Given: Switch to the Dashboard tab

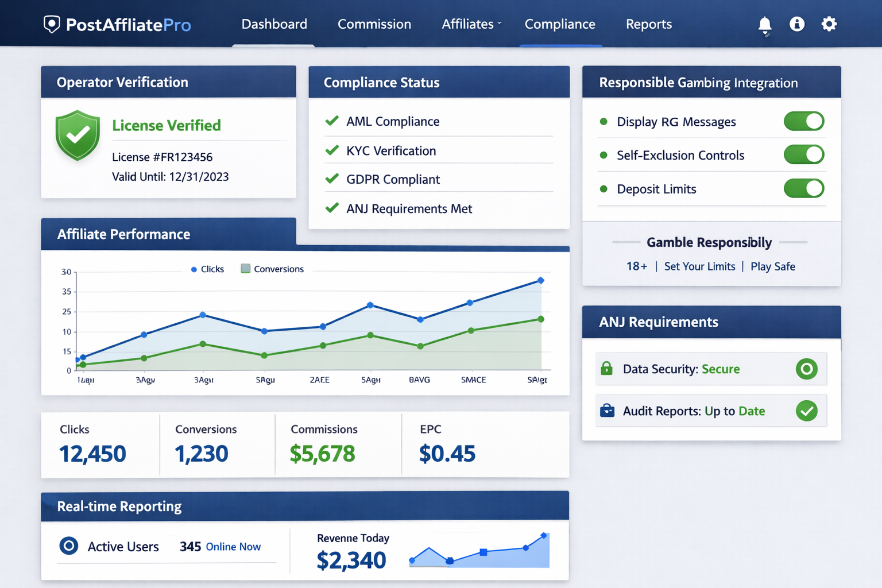Looking at the screenshot, I should (274, 24).
